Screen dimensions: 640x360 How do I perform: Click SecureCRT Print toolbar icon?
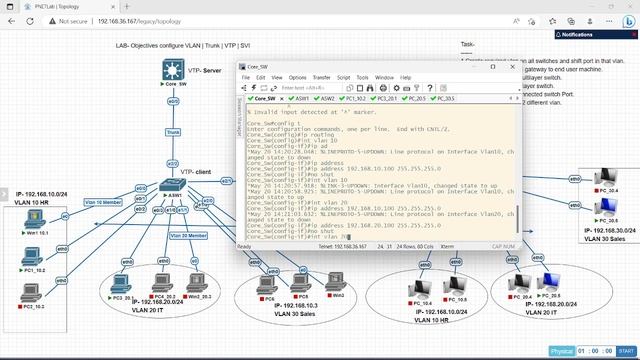coord(383,88)
